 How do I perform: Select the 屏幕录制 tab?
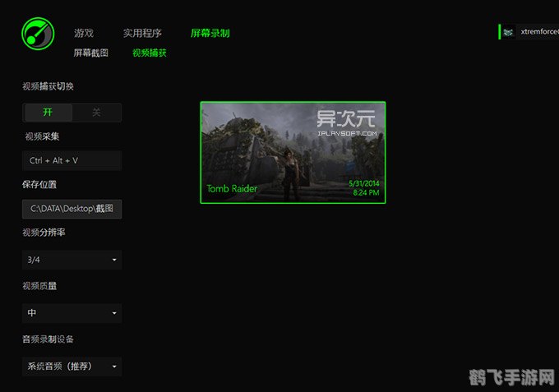coord(210,33)
